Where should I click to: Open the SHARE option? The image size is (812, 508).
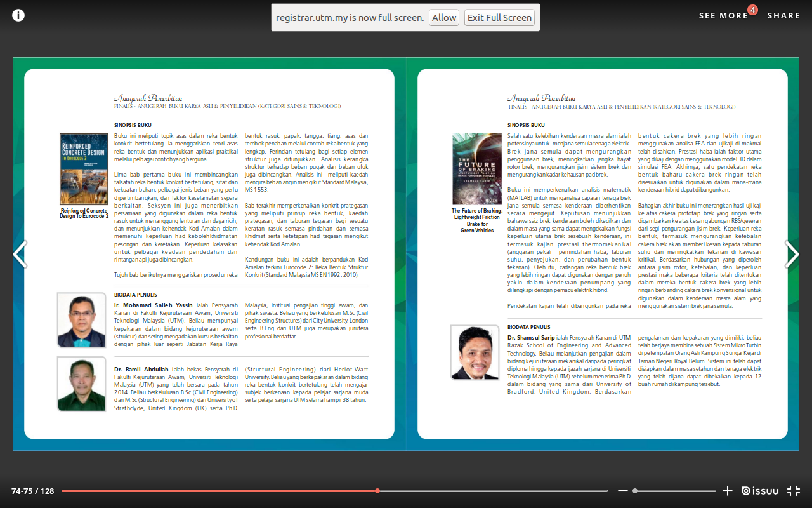783,16
